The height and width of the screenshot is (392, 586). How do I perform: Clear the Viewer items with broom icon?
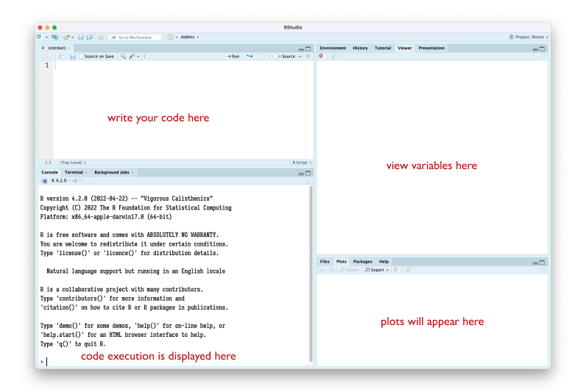[x=333, y=57]
